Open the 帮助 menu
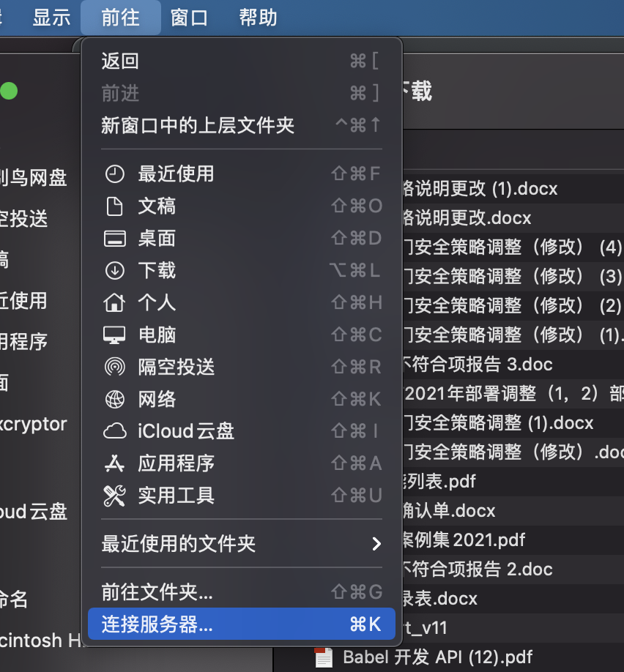 [258, 18]
